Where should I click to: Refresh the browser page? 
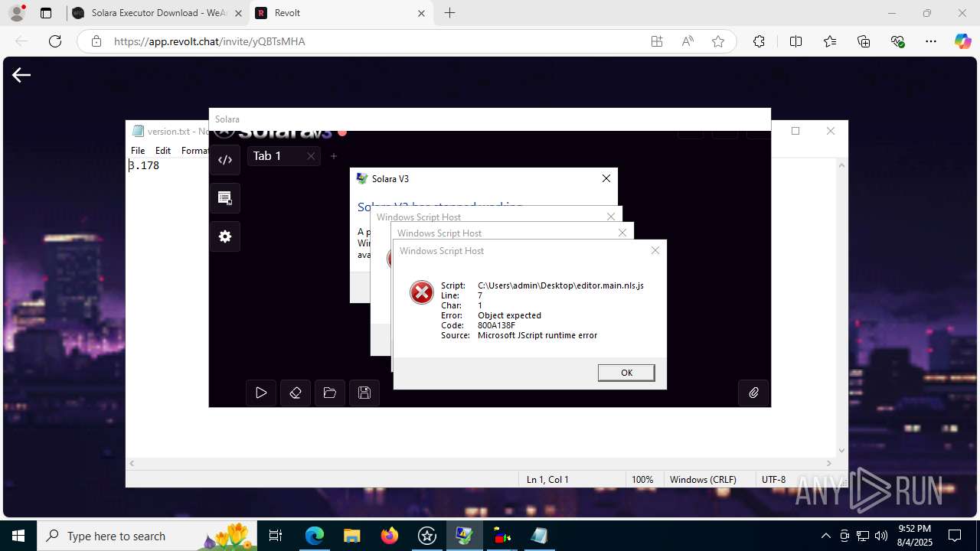(x=55, y=41)
